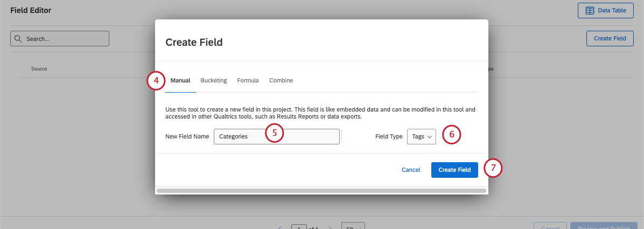The image size is (644, 229).
Task: Click the step 7 circle marker
Action: [493, 168]
